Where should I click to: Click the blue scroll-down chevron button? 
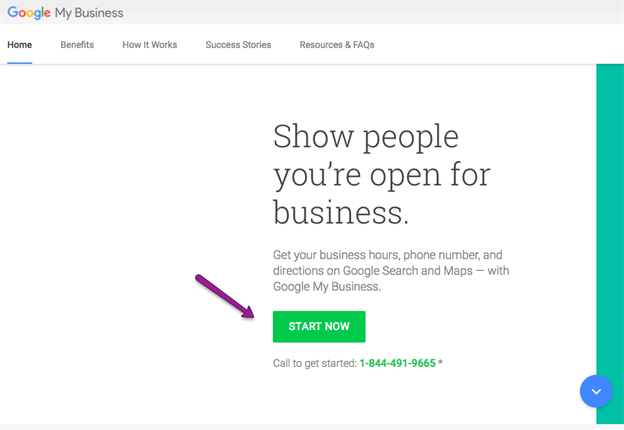[596, 391]
